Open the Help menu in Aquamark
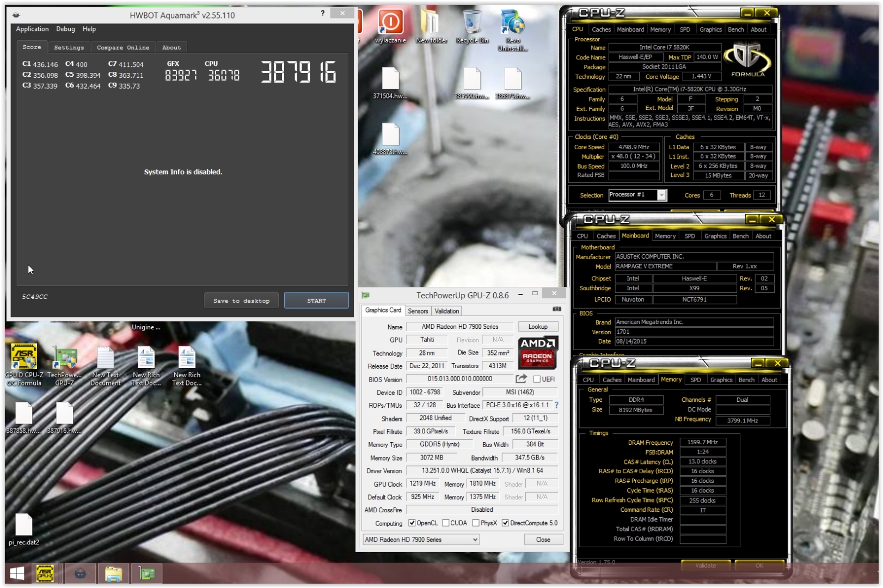Image resolution: width=883 pixels, height=588 pixels. pyautogui.click(x=89, y=29)
